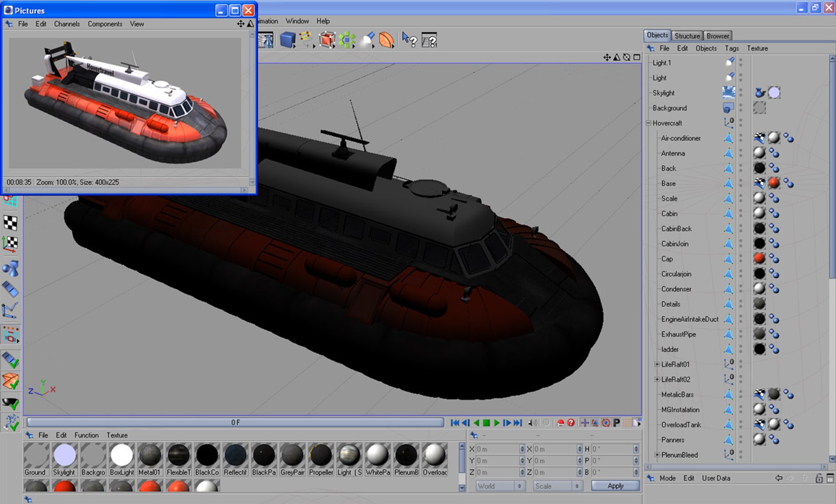Play the animation forward

[496, 423]
